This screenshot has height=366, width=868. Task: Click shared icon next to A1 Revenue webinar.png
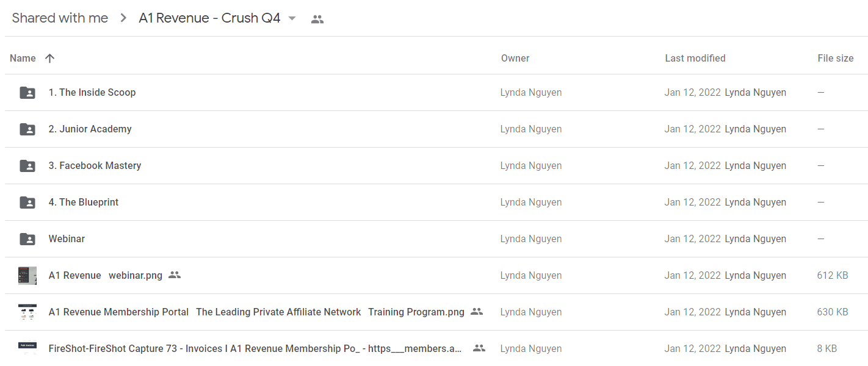175,275
